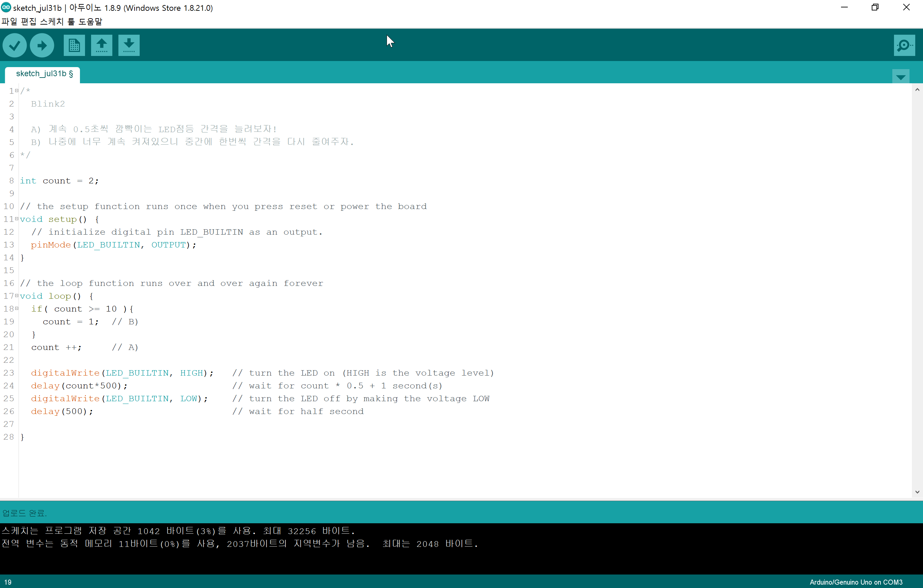
Task: Select the sketch_jul31b tab
Action: pos(44,73)
